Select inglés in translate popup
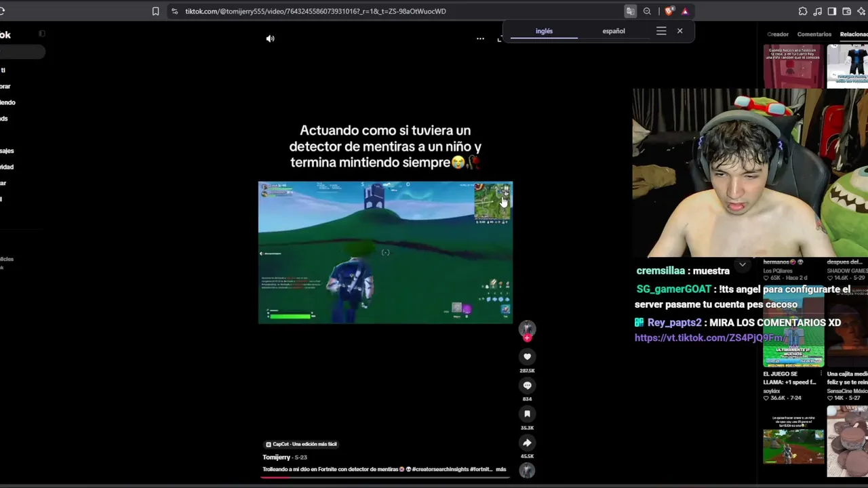Viewport: 868px width, 488px height. pos(544,31)
